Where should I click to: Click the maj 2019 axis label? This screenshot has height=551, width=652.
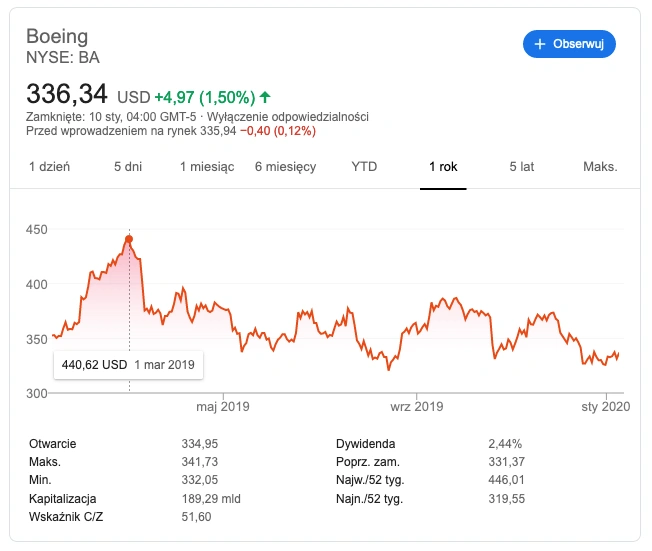223,407
